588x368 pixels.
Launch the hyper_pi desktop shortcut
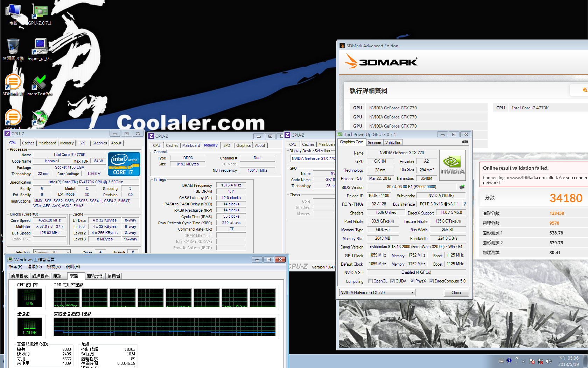(x=40, y=49)
